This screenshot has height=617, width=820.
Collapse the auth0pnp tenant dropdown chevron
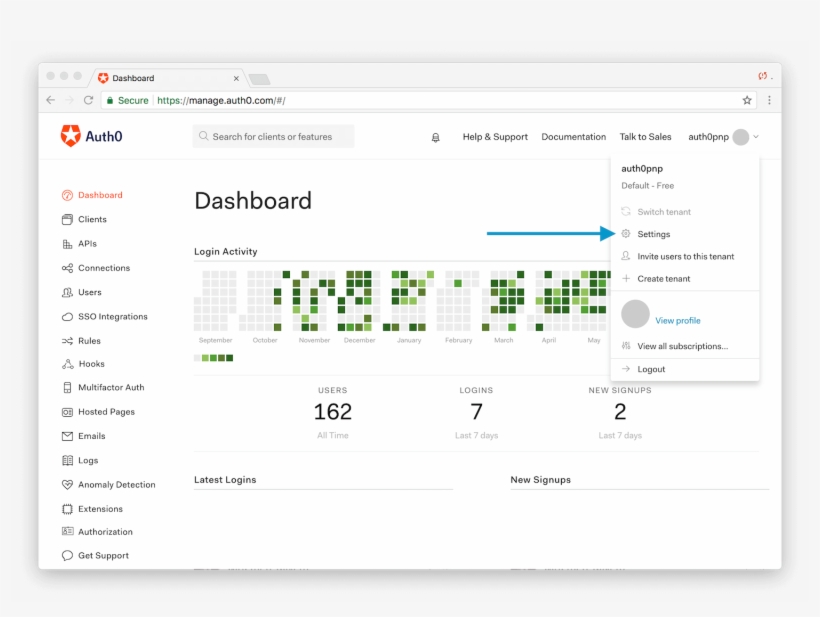pyautogui.click(x=756, y=137)
